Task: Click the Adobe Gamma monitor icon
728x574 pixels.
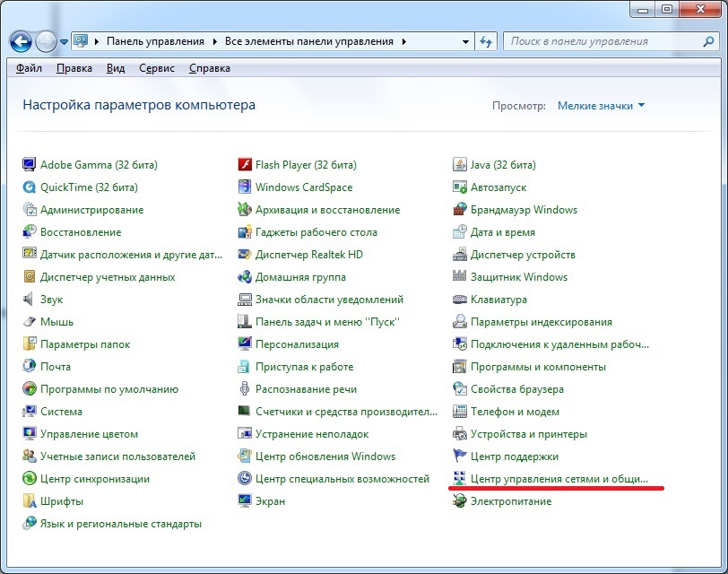Action: tap(30, 164)
